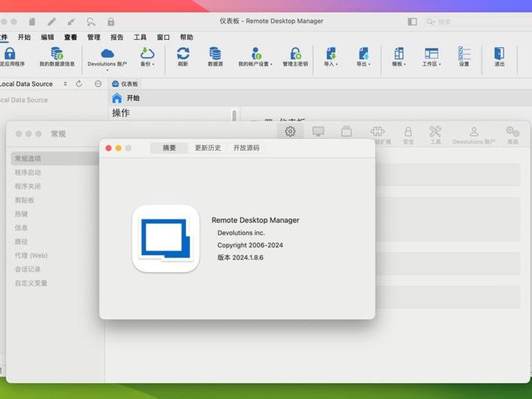Screen dimensions: 532x399
Task: Click the Refresh (刷新) ribbon icon
Action: point(183,54)
